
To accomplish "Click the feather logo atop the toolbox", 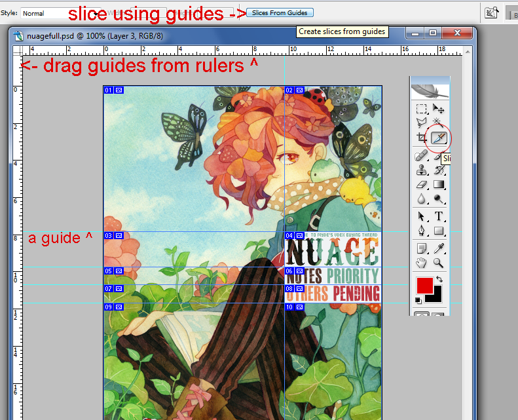I will click(430, 91).
